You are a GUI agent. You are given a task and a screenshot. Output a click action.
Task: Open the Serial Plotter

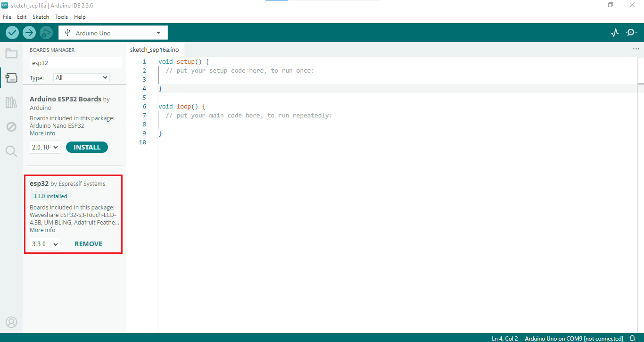click(615, 33)
